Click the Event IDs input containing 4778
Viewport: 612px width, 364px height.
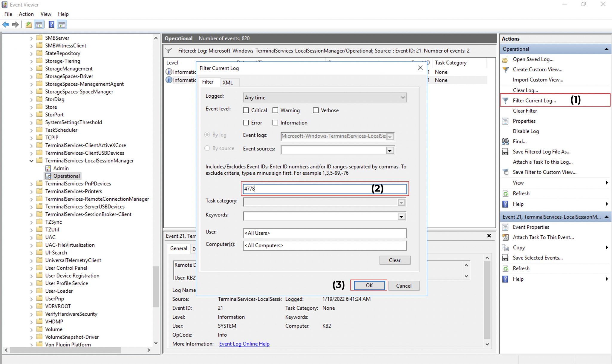click(x=325, y=189)
